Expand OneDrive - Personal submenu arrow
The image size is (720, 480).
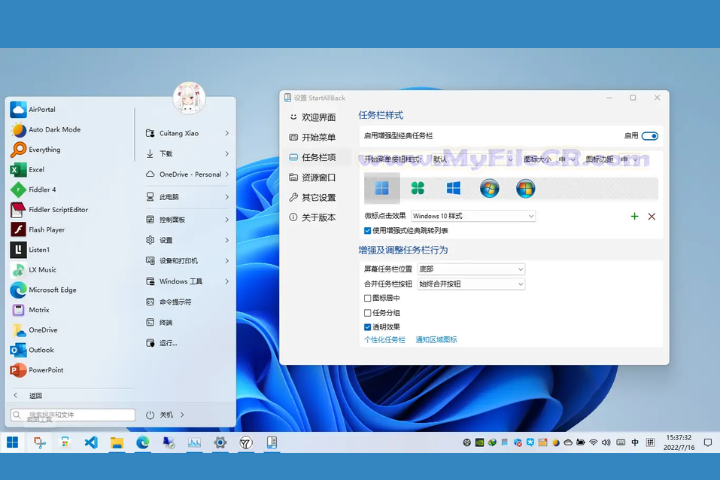227,175
